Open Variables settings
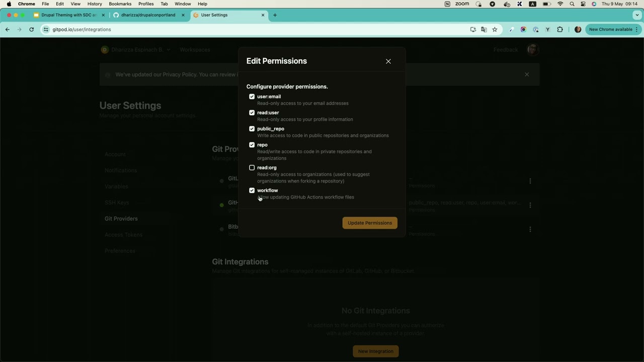The image size is (644, 362). pos(116,187)
